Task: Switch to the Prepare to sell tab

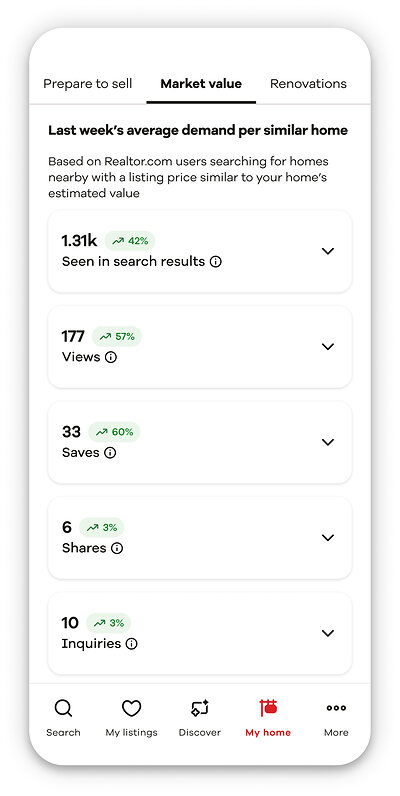Action: [88, 84]
